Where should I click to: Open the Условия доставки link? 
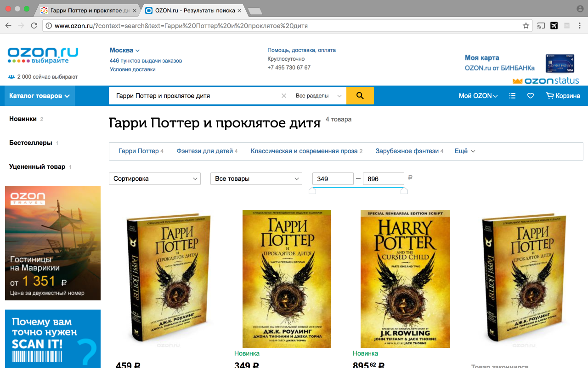tap(132, 69)
